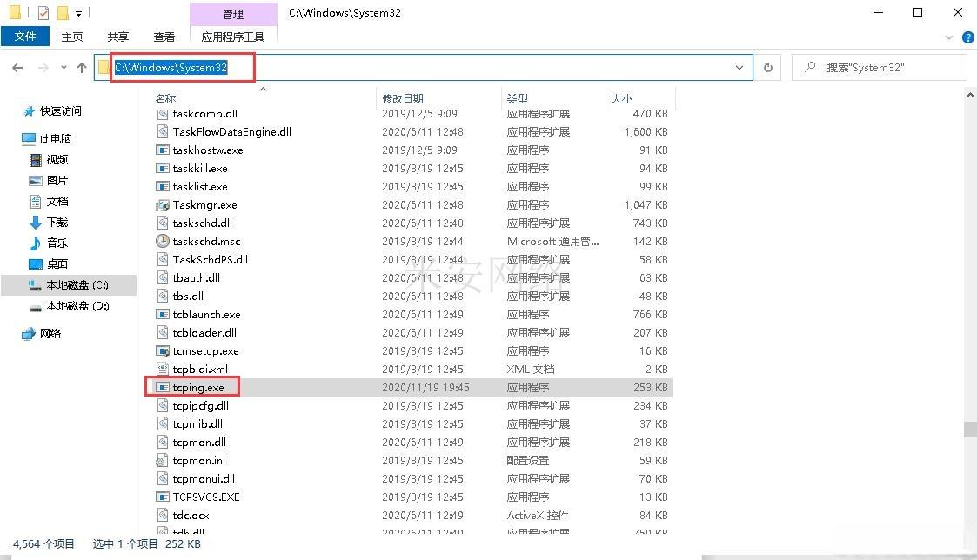Open the 桌面 folder in sidebar
This screenshot has width=977, height=560.
(x=57, y=263)
